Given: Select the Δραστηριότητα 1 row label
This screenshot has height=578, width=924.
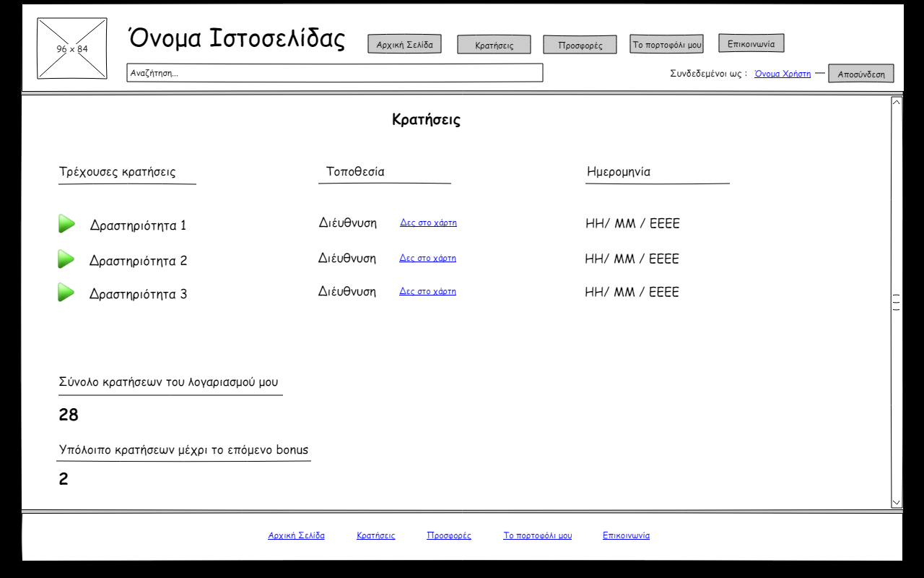Looking at the screenshot, I should tap(138, 225).
